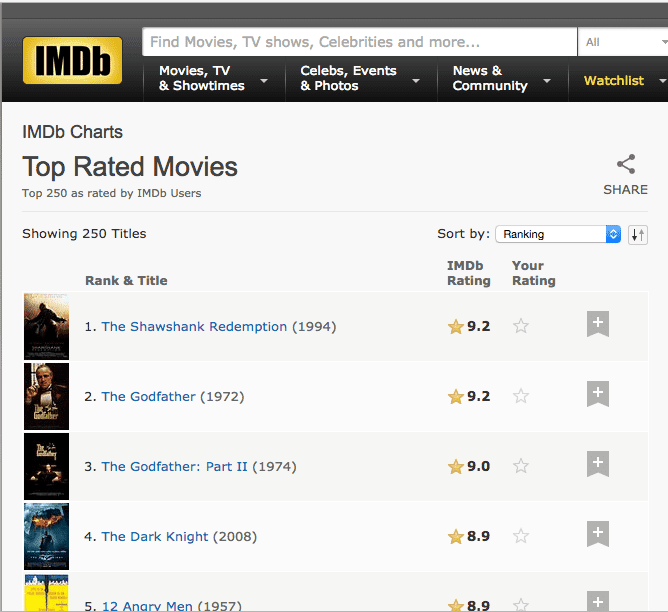Screen dimensions: 668x612
Task: Add The Godfather to watchlist
Action: (597, 394)
